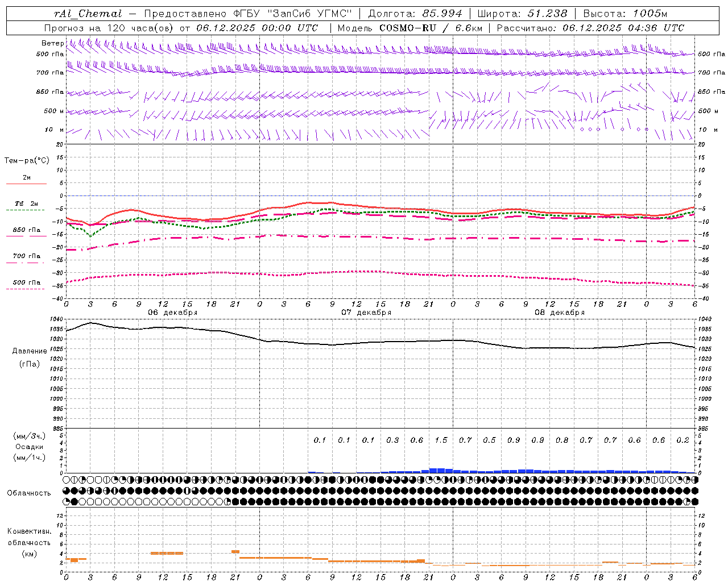Click the 06 декабря date label

173,312
